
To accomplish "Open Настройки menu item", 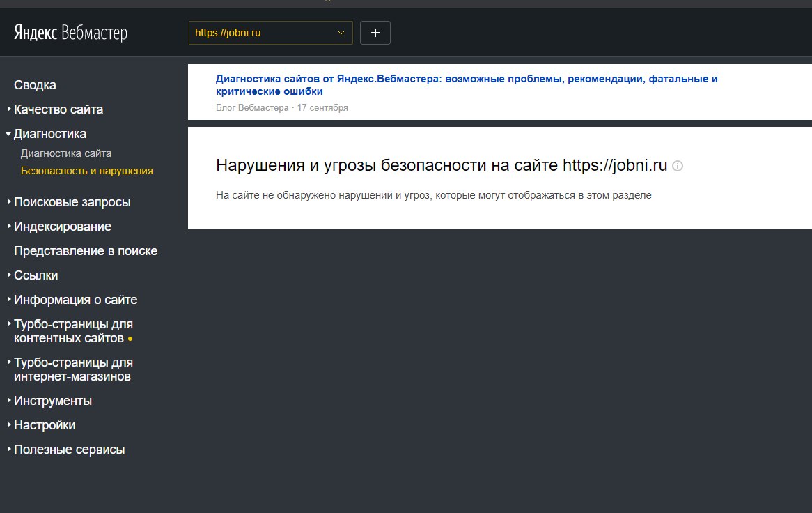I will click(45, 425).
